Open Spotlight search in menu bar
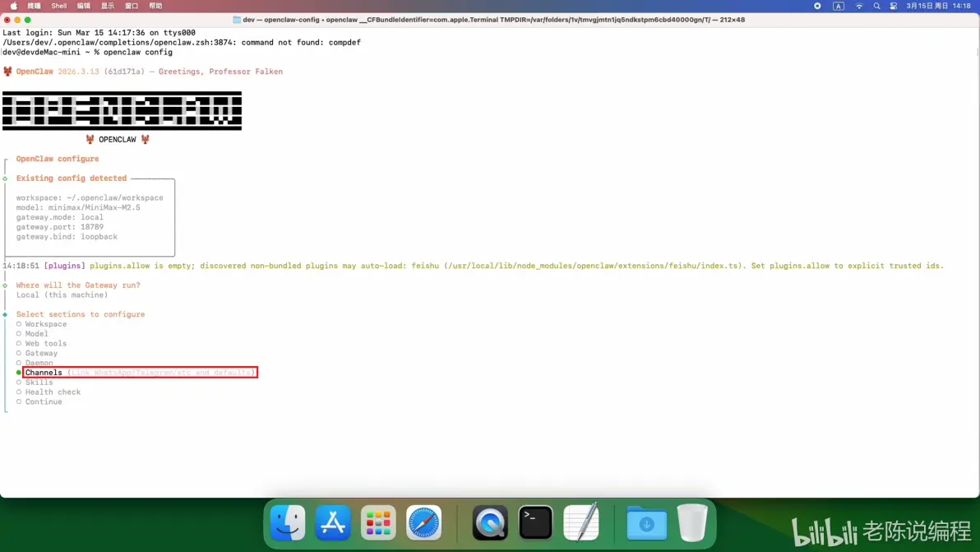 [x=876, y=6]
